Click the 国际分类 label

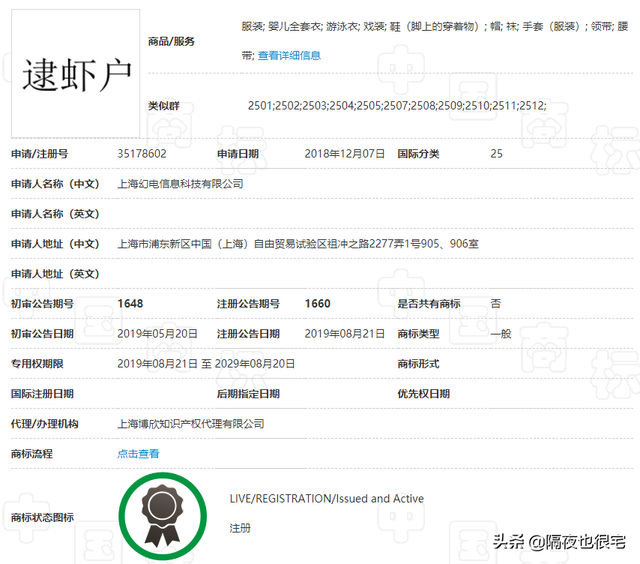pyautogui.click(x=418, y=154)
